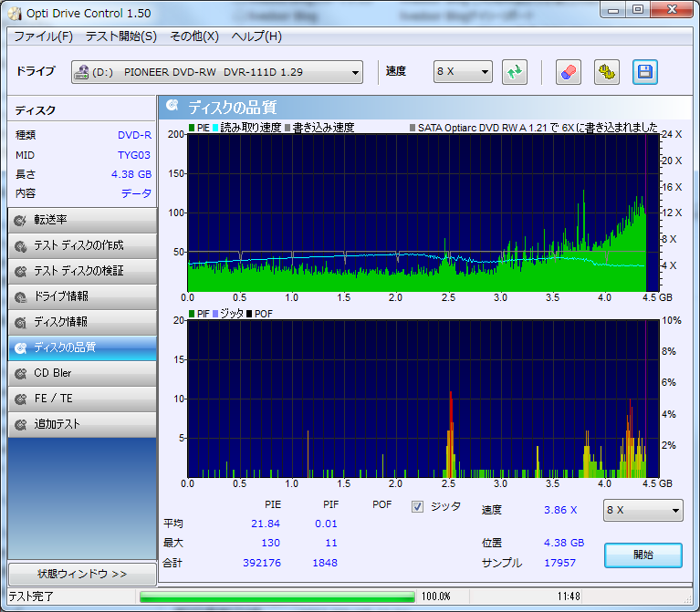Click the MID value TYG03

(x=134, y=155)
